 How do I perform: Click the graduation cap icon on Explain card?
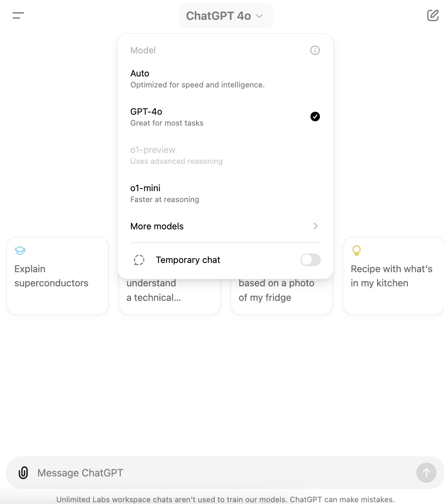click(20, 251)
